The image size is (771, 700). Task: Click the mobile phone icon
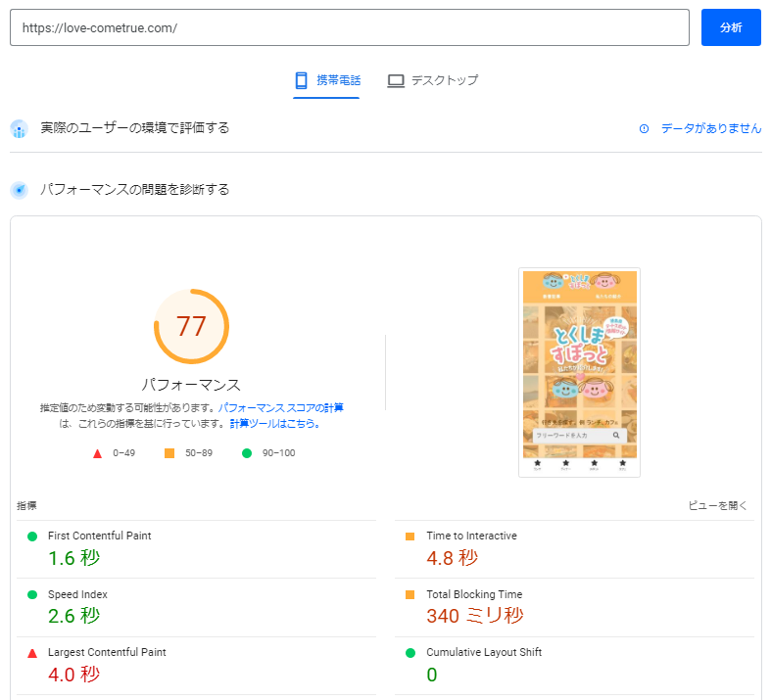(x=302, y=80)
